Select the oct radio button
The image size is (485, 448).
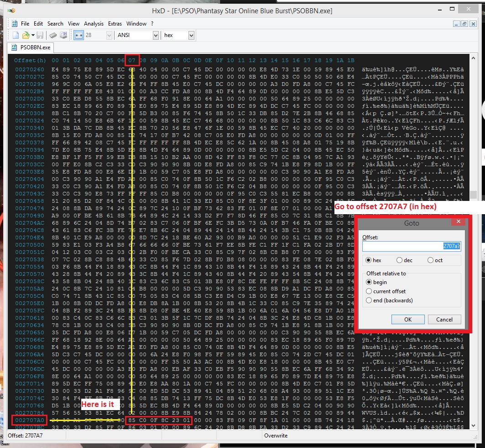tap(430, 260)
